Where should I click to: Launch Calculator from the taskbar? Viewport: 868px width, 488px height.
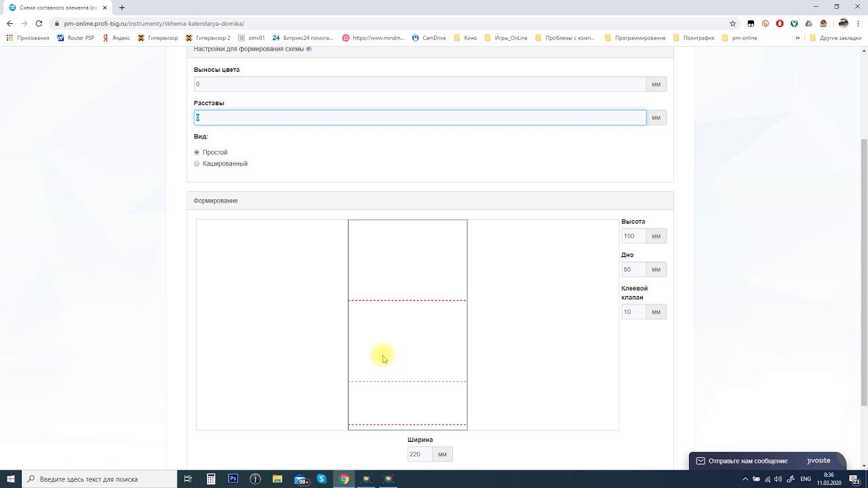pos(211,479)
